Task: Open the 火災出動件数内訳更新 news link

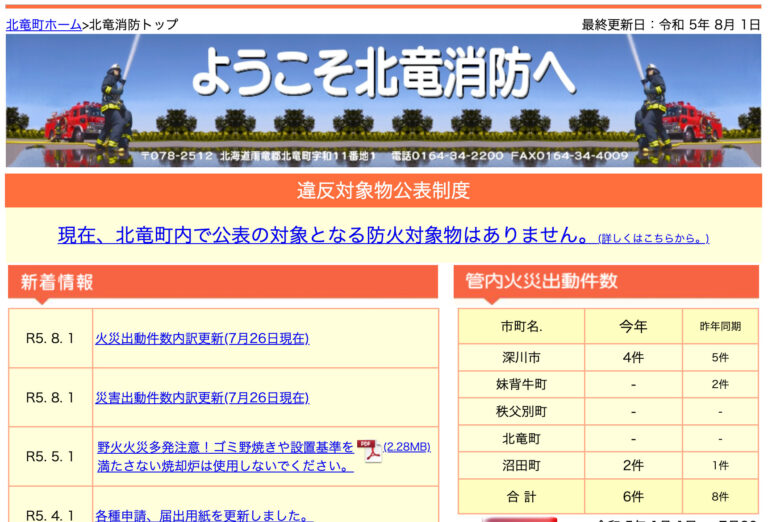Action: click(202, 338)
